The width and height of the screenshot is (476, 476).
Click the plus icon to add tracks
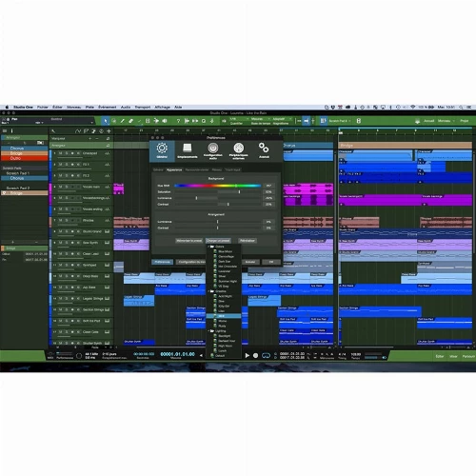pyautogui.click(x=109, y=131)
